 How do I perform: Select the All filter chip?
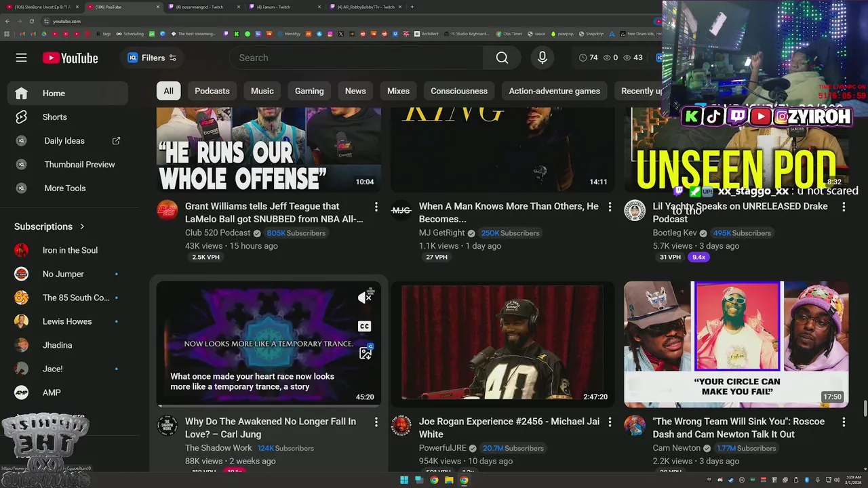pos(168,91)
